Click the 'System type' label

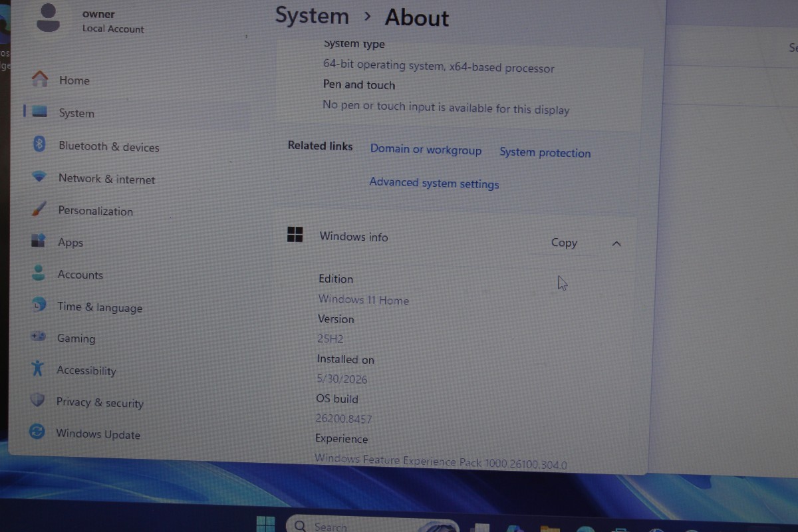(354, 44)
